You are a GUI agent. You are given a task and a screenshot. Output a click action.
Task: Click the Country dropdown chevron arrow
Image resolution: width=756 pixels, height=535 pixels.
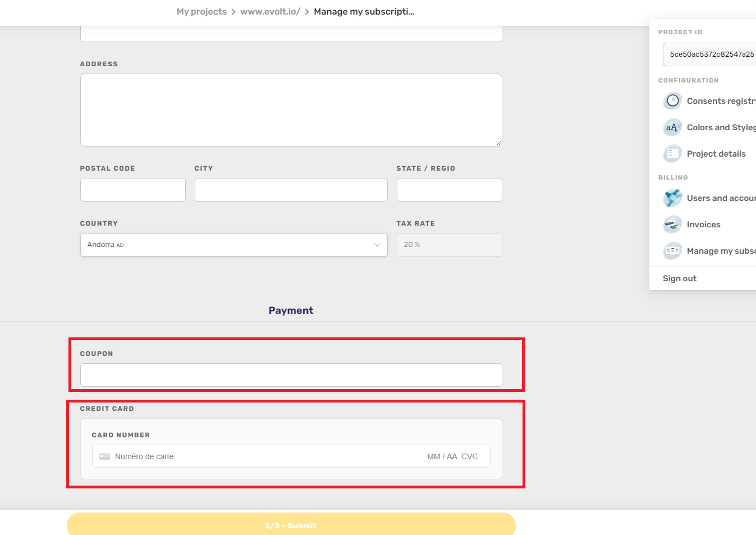(x=377, y=245)
